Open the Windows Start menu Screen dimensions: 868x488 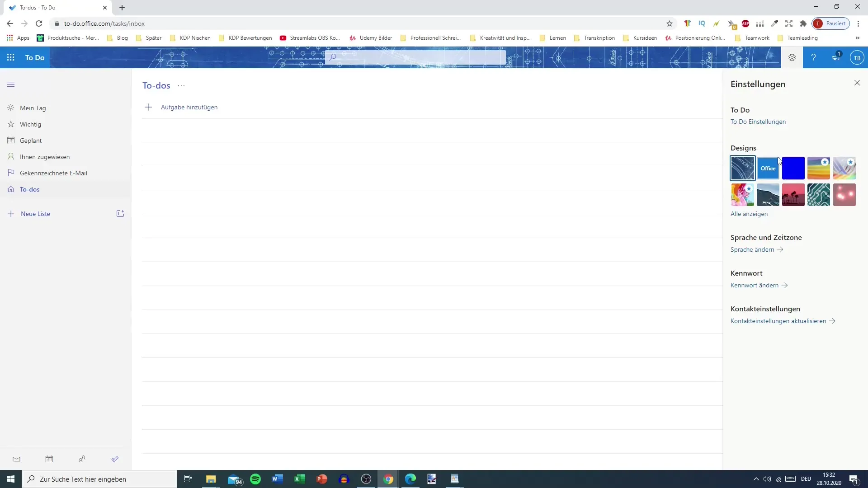pos(11,479)
